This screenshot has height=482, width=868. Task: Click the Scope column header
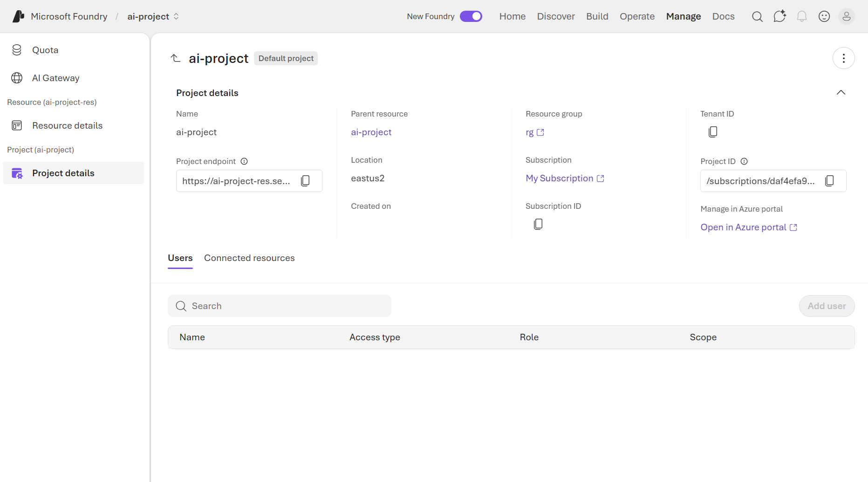703,337
